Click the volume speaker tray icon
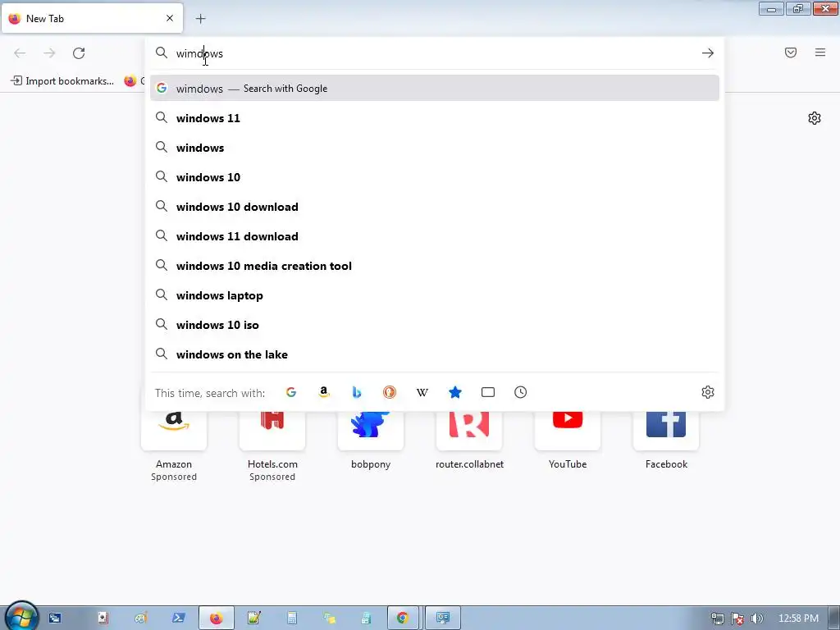 [757, 619]
